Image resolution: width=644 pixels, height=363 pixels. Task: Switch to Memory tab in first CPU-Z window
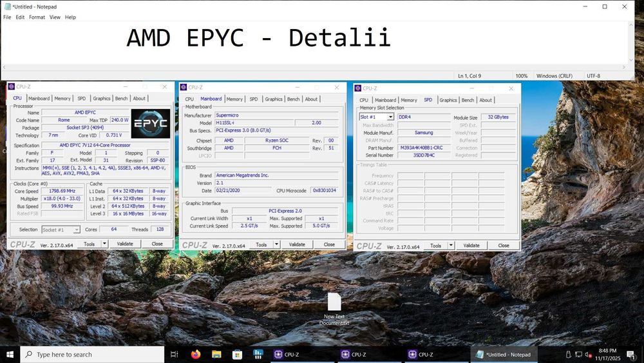pos(62,98)
